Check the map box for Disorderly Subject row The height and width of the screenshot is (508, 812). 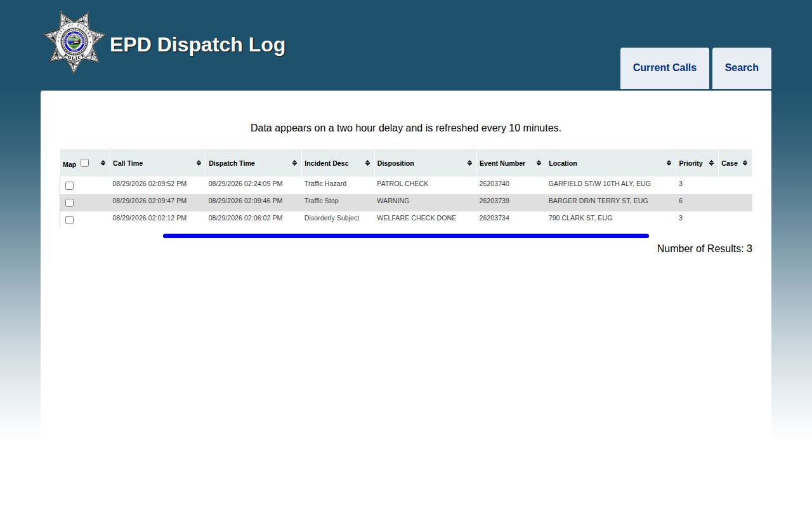pos(70,220)
